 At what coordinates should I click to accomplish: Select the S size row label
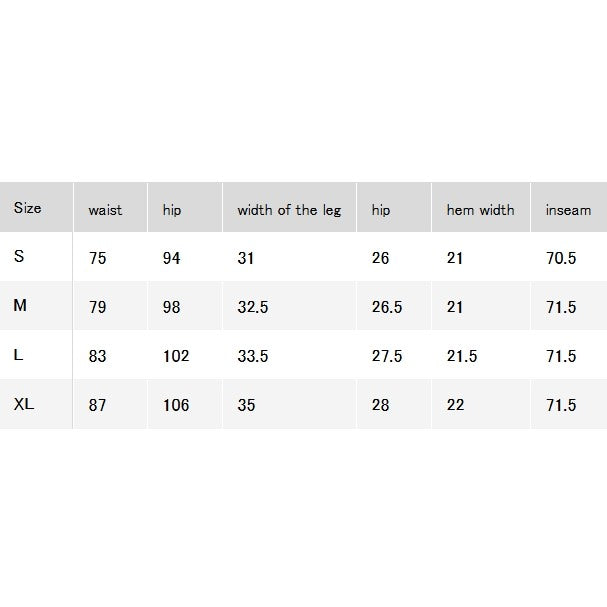coord(19,256)
